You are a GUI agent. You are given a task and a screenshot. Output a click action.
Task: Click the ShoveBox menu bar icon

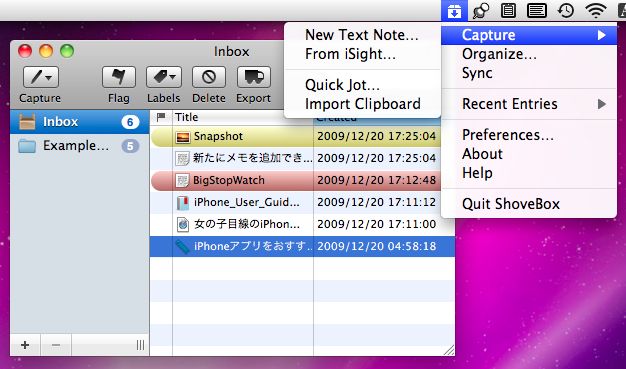[454, 11]
